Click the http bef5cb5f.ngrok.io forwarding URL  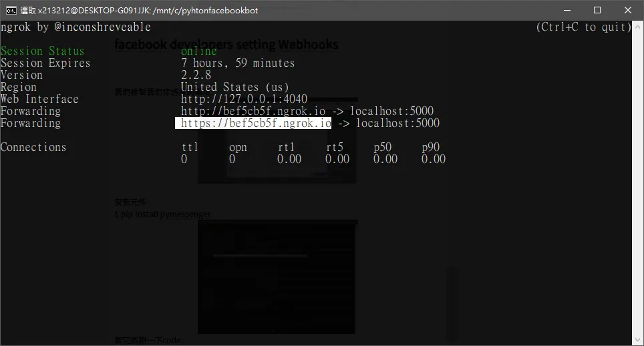click(253, 111)
